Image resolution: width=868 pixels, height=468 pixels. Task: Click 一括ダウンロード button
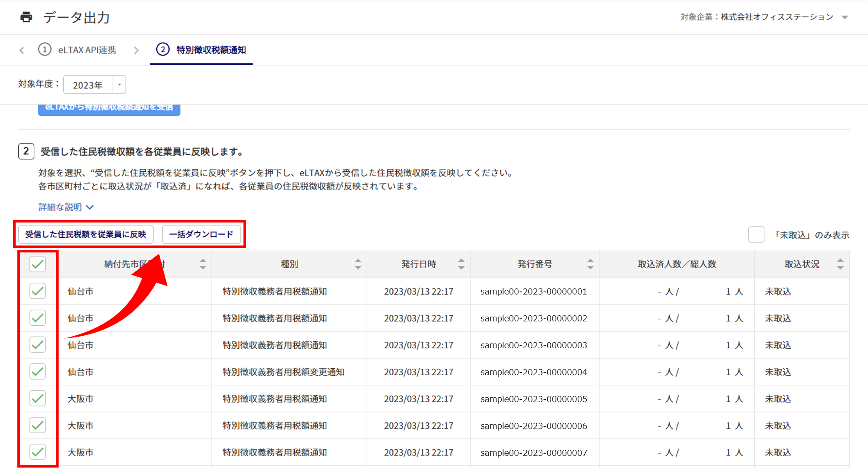(201, 234)
